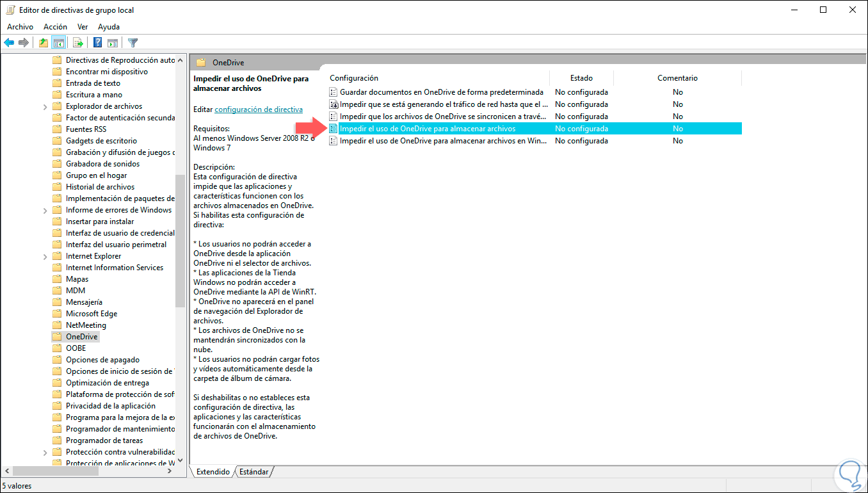The height and width of the screenshot is (493, 868).
Task: Open the Acción menu
Action: [55, 27]
